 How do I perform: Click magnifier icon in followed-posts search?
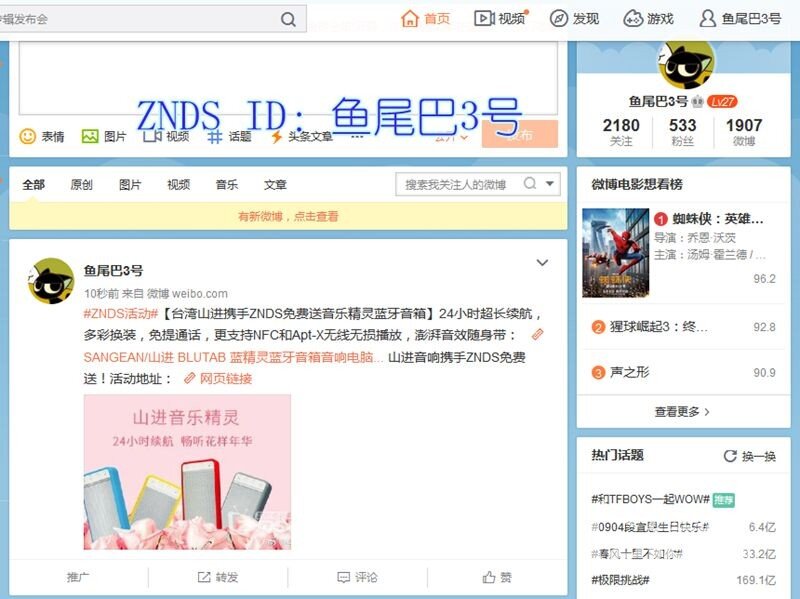pos(530,183)
